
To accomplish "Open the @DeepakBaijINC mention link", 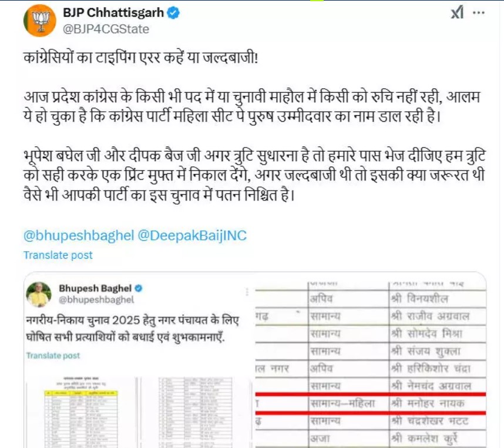I will [x=192, y=235].
